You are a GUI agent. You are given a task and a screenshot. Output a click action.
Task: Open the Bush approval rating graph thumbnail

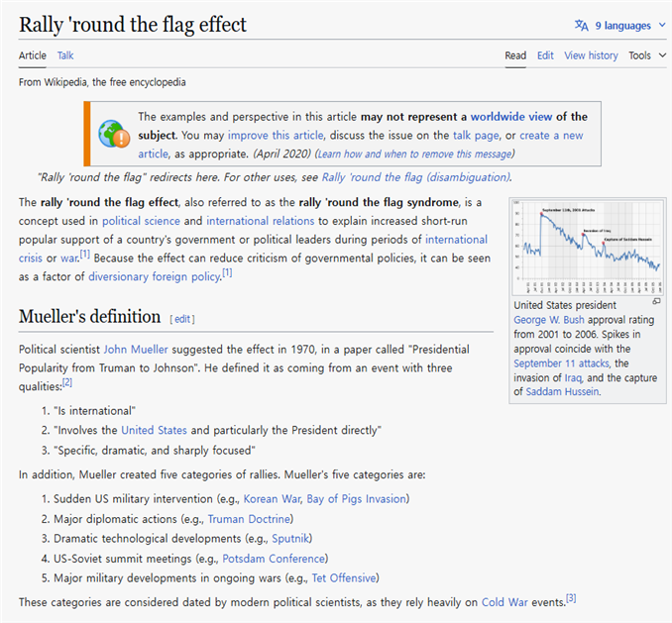[x=587, y=246]
